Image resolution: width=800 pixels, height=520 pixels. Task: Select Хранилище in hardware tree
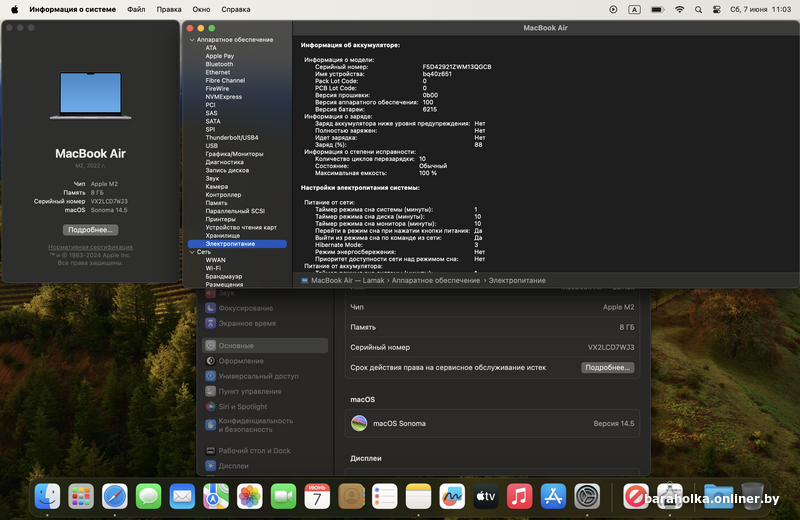click(223, 236)
